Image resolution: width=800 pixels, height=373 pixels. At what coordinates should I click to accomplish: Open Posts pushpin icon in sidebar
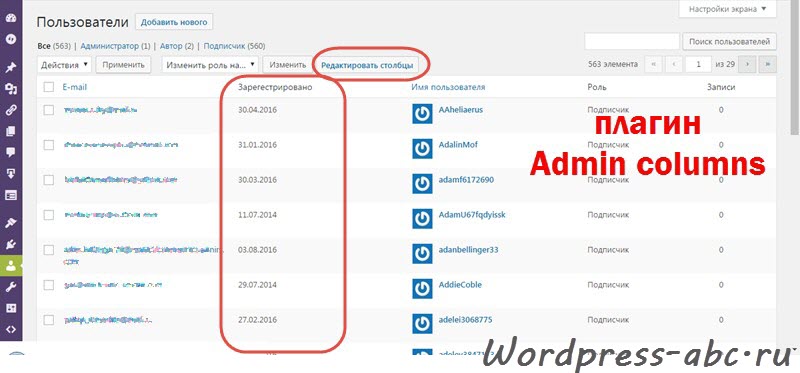click(x=11, y=68)
